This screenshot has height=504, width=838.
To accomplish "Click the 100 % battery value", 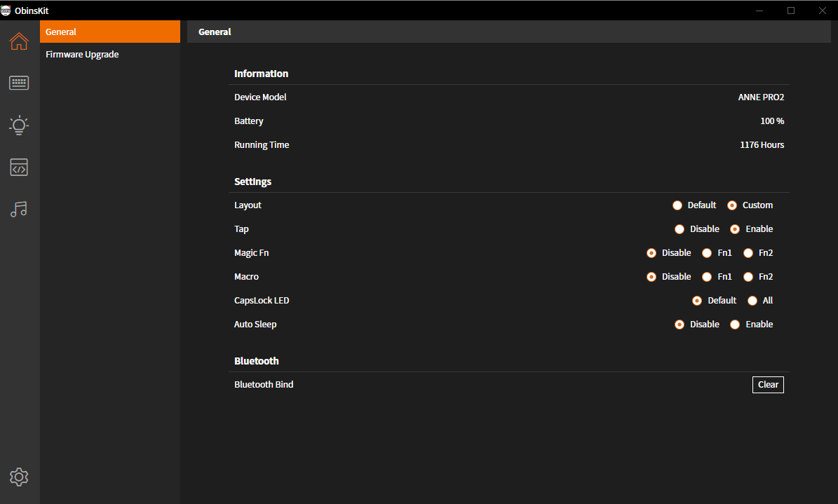I will [x=772, y=121].
